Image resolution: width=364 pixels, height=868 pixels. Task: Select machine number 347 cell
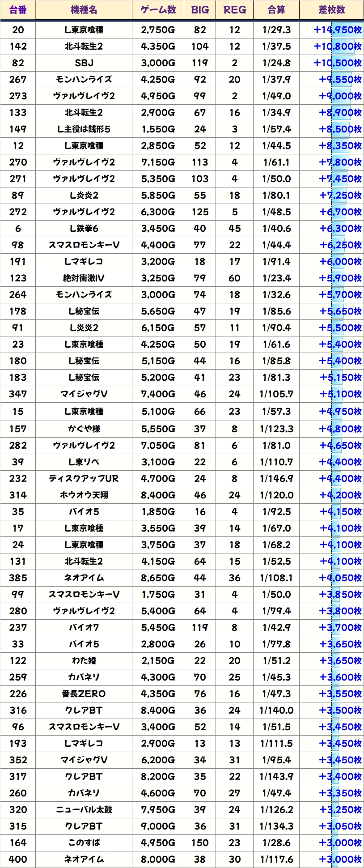coord(18,394)
